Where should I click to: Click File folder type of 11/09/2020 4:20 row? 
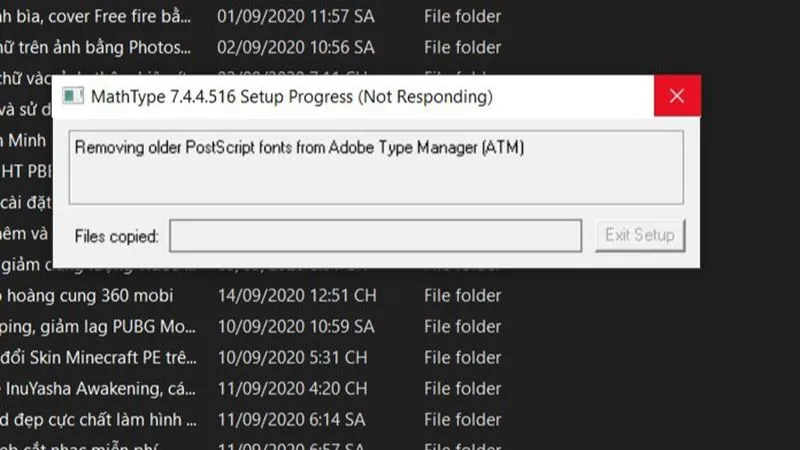462,388
